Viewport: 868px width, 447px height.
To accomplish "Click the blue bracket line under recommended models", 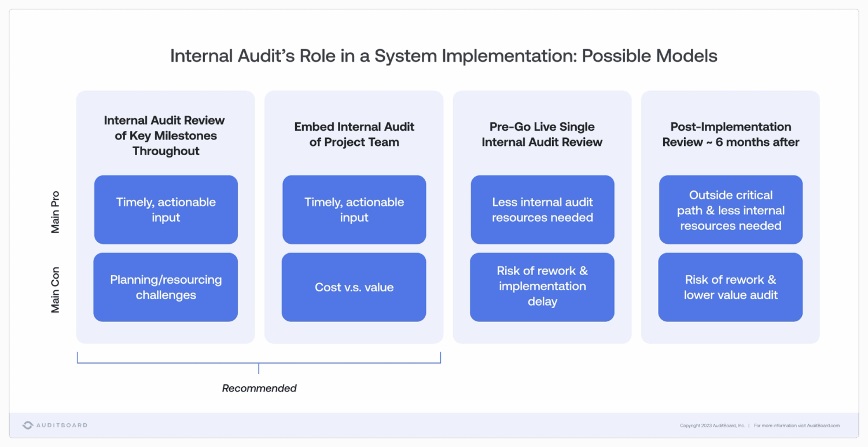I will (x=259, y=363).
